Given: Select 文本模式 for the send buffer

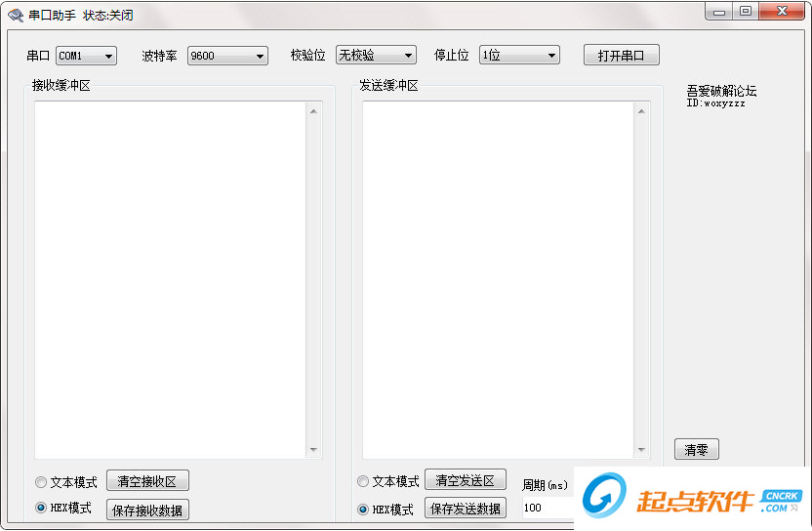Looking at the screenshot, I should pyautogui.click(x=388, y=481).
